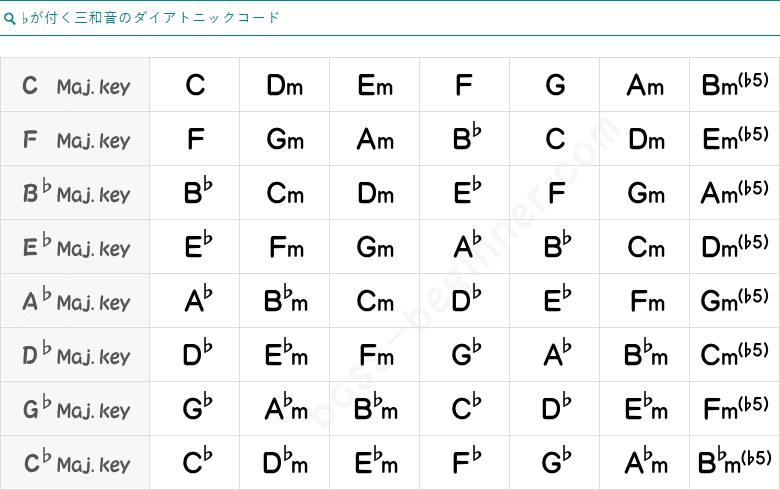780x490 pixels.
Task: Open the ♭が付く三和音のダイアトニックコード heading link
Action: click(x=150, y=18)
